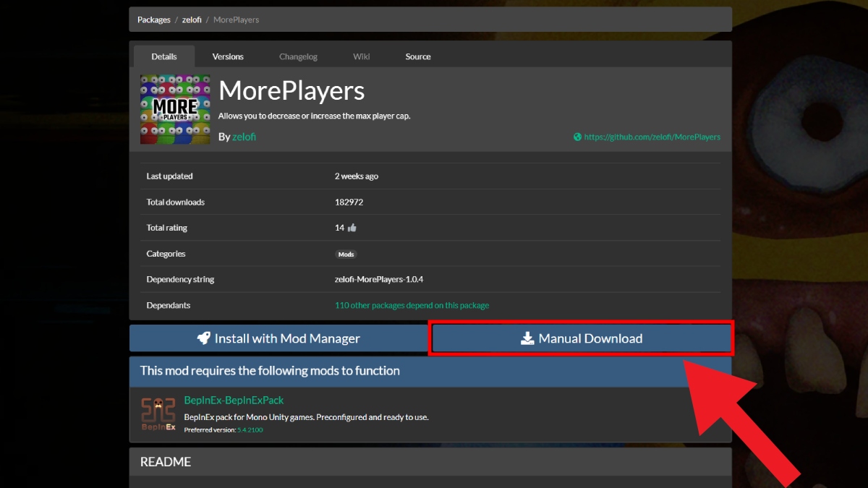Click the Manual Download button
Image resolution: width=868 pixels, height=488 pixels.
[x=582, y=338]
